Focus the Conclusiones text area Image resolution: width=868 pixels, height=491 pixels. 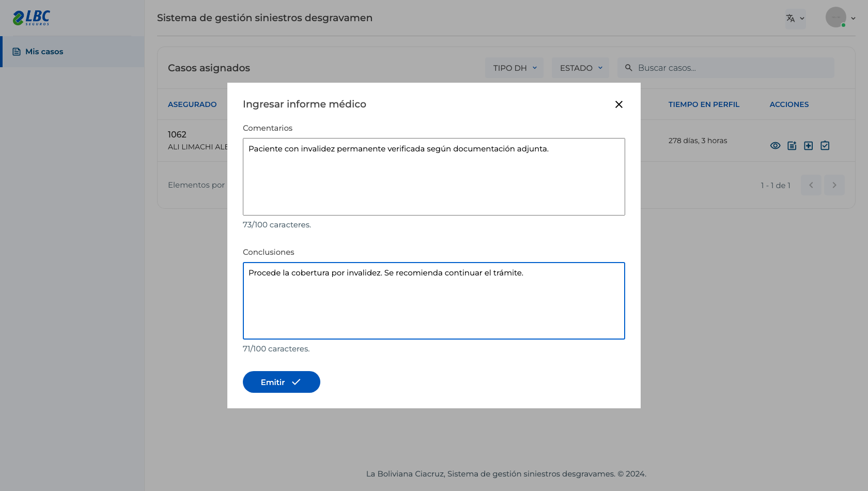click(434, 301)
